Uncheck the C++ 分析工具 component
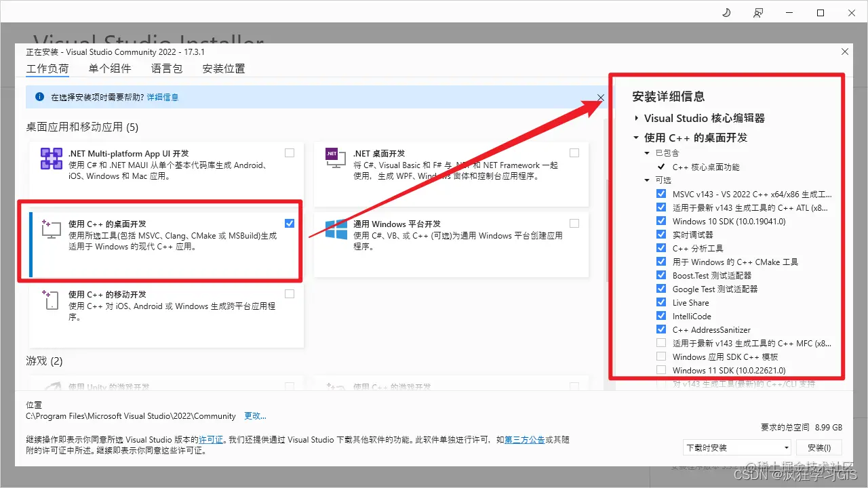The width and height of the screenshot is (868, 488). point(661,248)
